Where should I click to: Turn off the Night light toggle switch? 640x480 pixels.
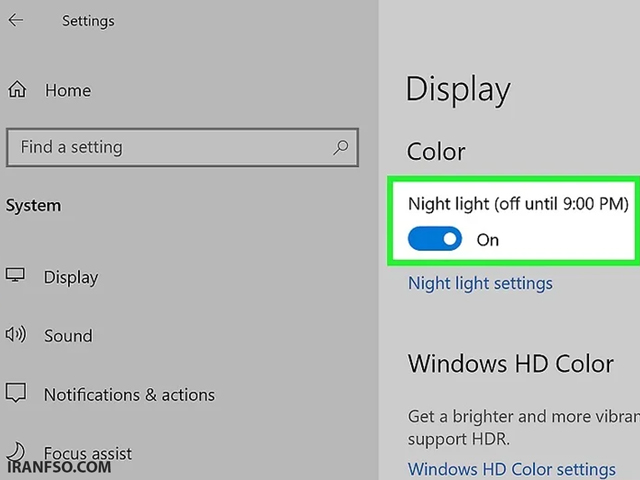435,239
